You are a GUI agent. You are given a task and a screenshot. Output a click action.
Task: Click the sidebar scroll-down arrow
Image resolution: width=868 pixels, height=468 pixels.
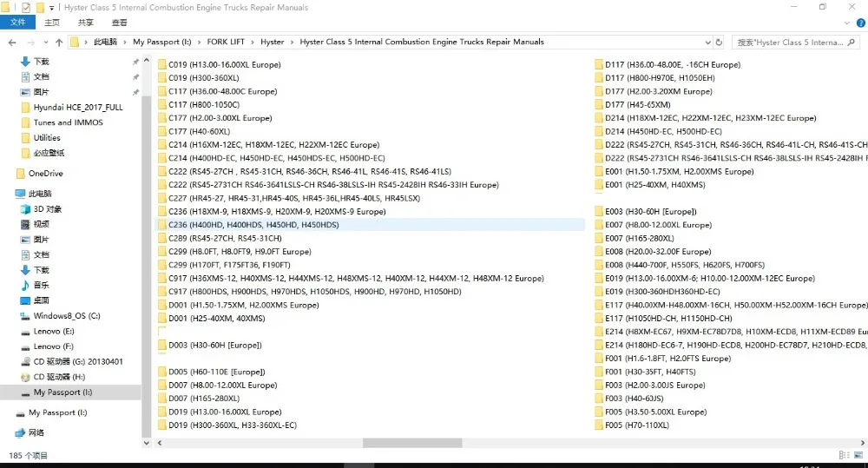click(146, 443)
